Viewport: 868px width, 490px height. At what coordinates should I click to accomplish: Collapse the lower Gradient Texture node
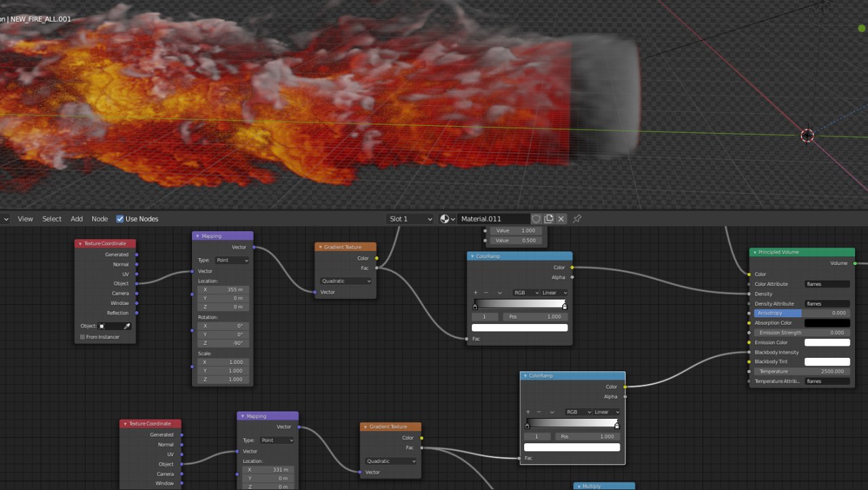tap(366, 427)
